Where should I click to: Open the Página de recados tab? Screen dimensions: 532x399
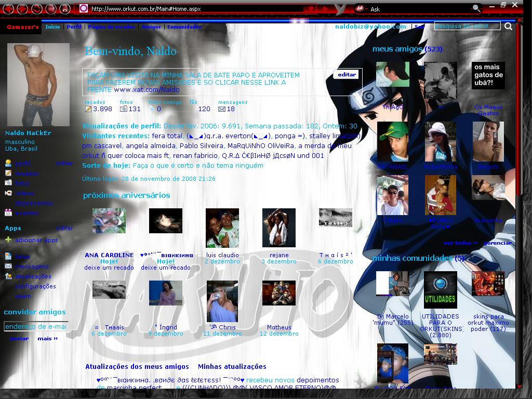coord(111,27)
